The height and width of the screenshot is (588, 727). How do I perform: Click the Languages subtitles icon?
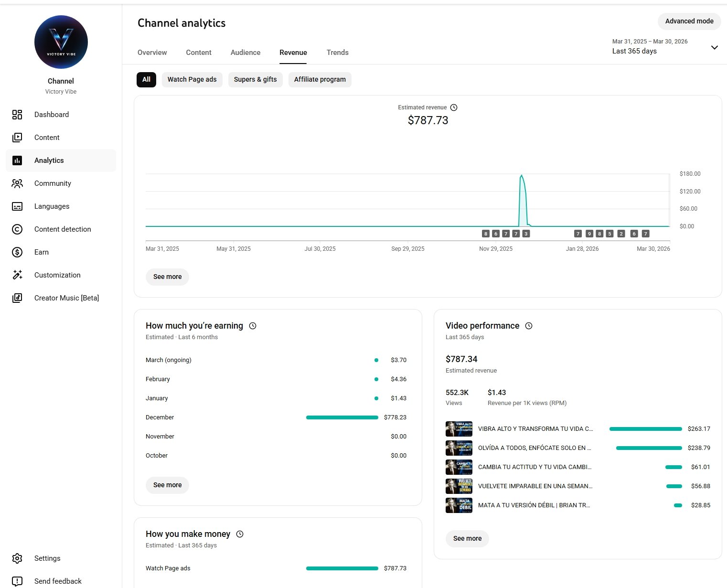[x=17, y=206]
